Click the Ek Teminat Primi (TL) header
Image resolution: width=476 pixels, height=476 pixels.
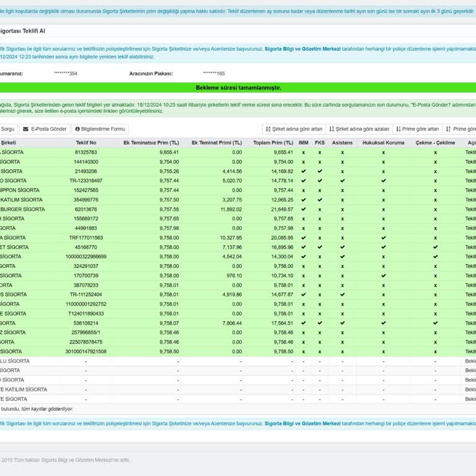(217, 143)
